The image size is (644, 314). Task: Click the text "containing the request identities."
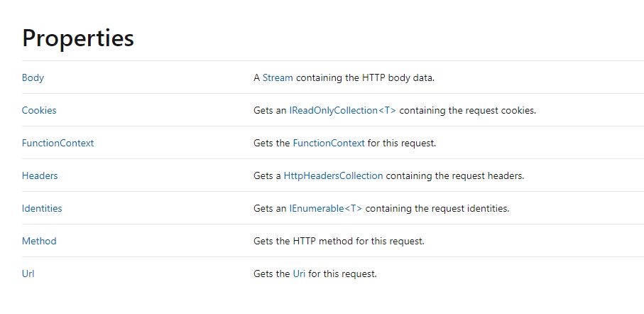[437, 208]
